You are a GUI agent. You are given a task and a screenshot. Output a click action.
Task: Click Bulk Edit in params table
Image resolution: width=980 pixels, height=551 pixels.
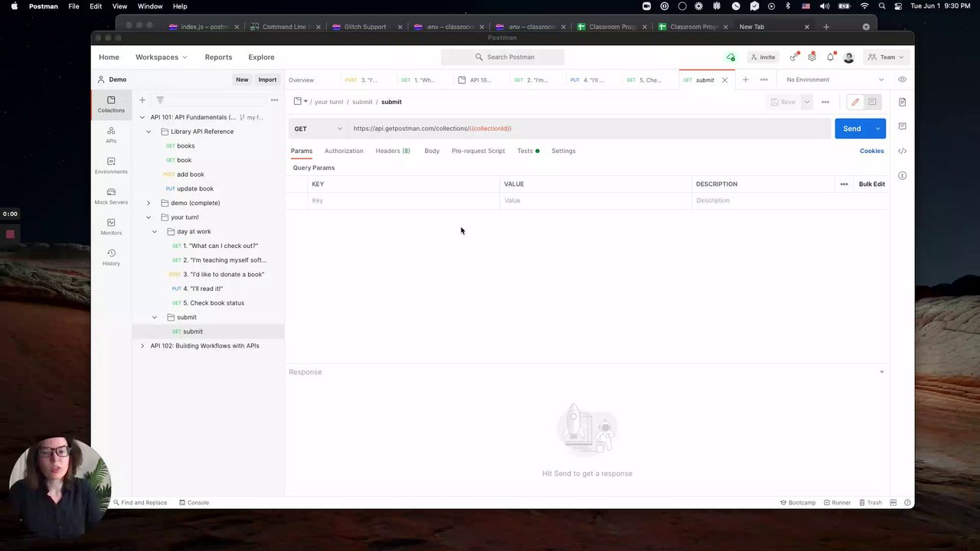tap(872, 184)
